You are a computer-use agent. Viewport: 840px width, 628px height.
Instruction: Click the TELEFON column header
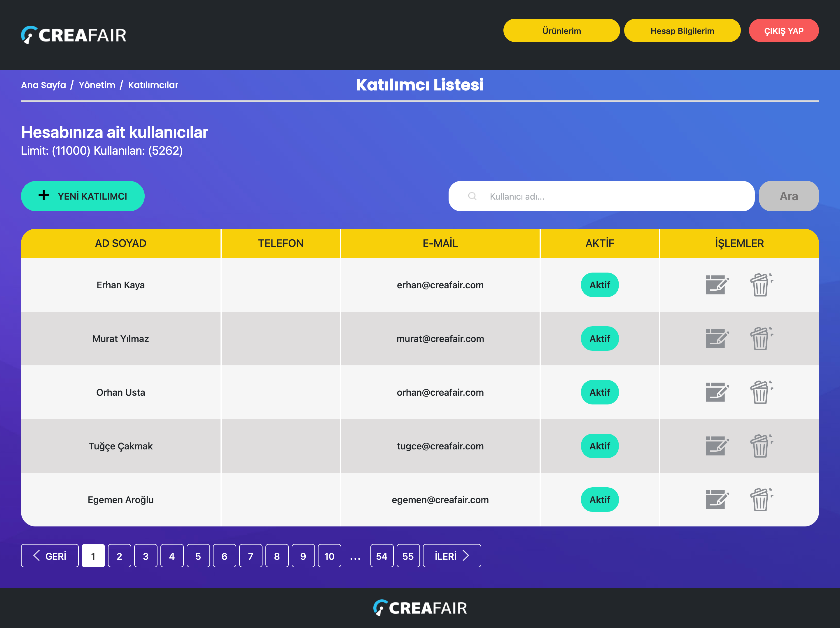[x=281, y=243]
